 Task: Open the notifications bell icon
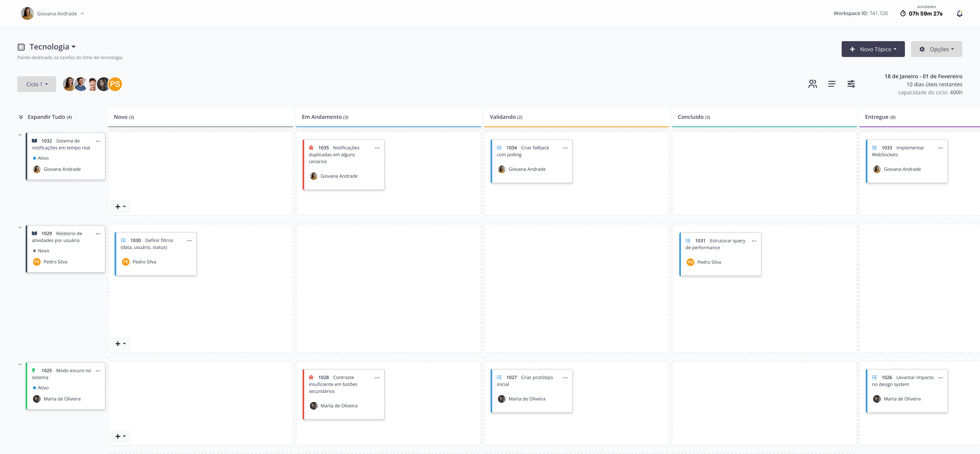coord(959,14)
